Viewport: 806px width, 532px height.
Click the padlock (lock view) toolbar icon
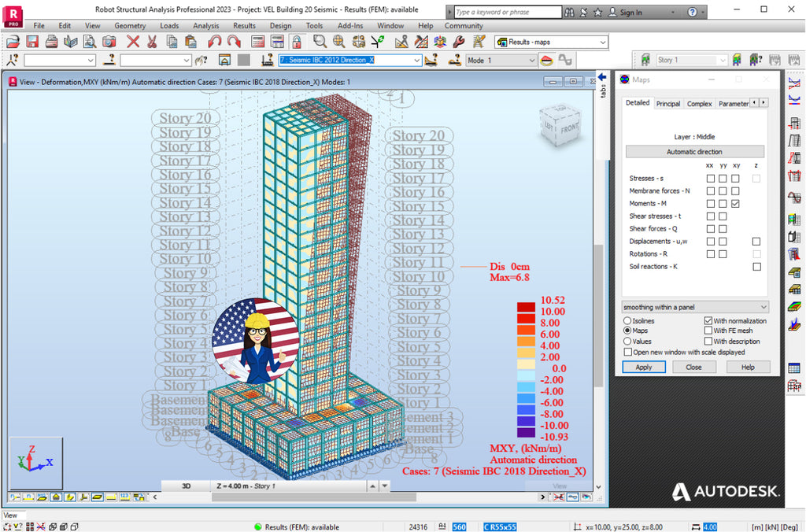[295, 42]
